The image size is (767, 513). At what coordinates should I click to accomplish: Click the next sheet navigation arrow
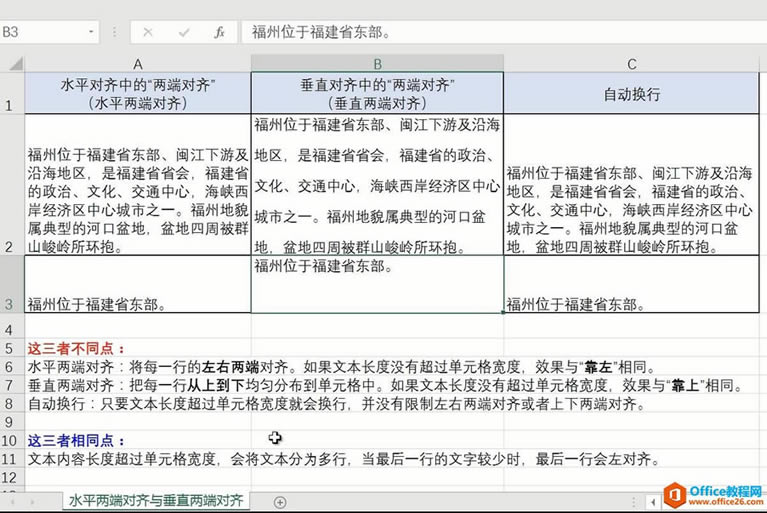coord(32,502)
